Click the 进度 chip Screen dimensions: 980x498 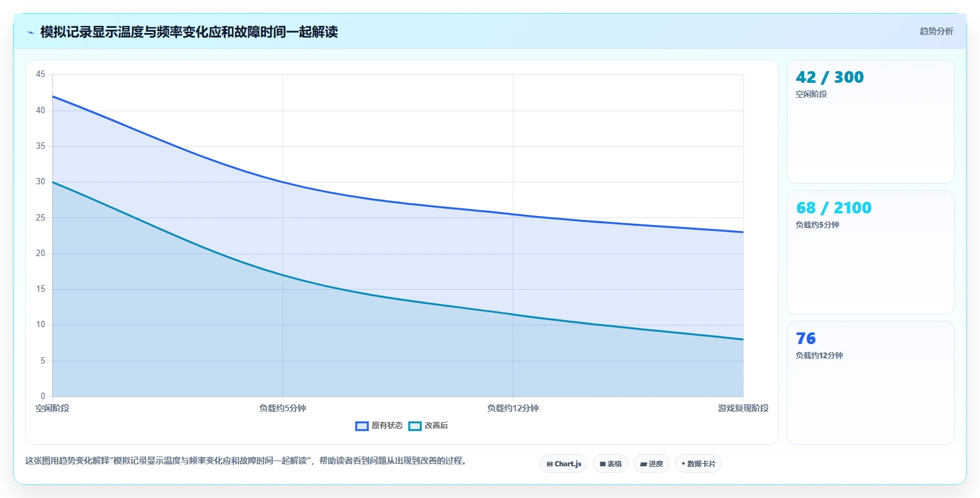[x=652, y=464]
